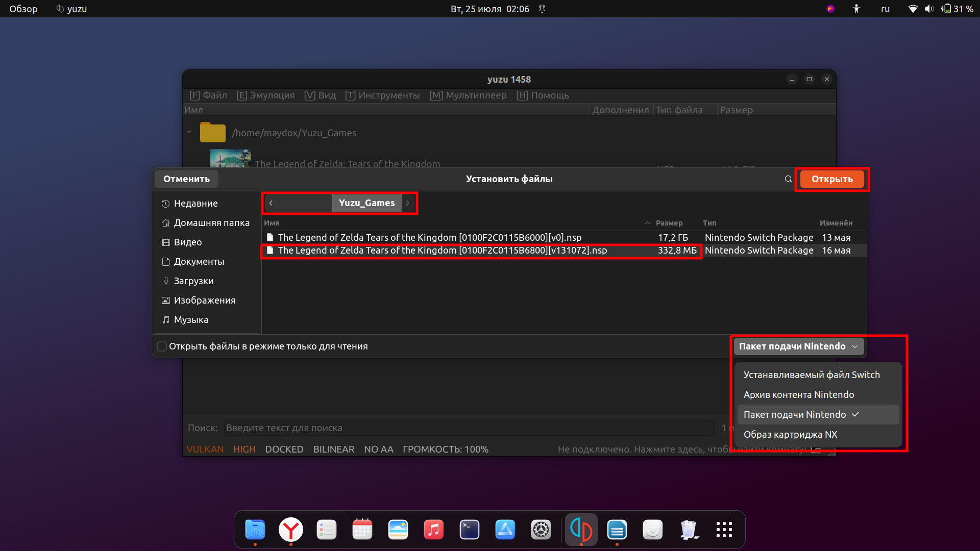Collapse the /home/maydox/Yuzu_Games tree arrow
980x551 pixels.
[x=189, y=132]
